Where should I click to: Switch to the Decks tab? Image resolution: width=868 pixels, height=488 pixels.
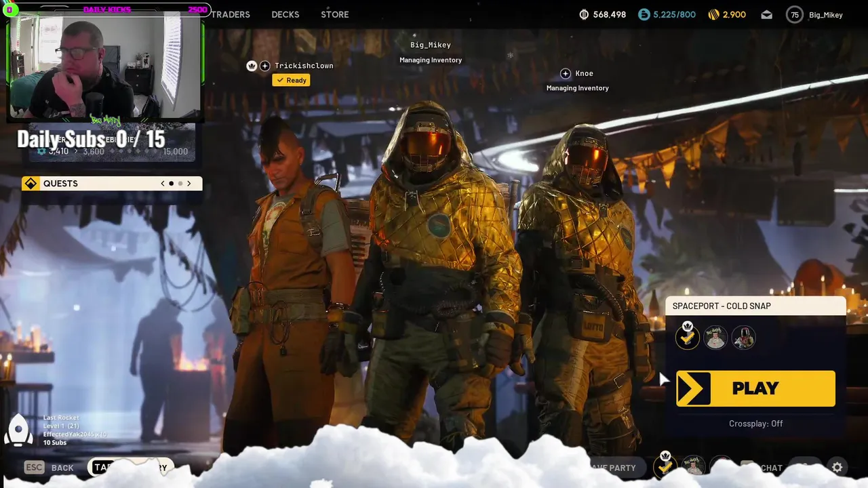pyautogui.click(x=285, y=14)
